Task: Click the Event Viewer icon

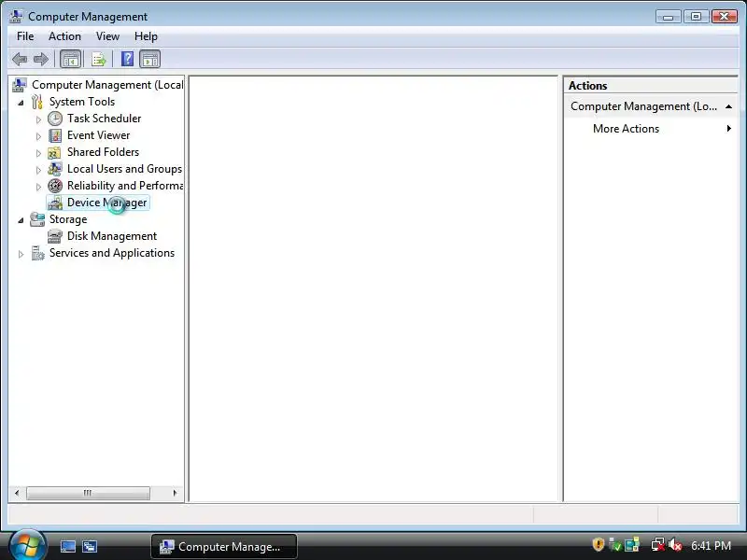Action: point(55,135)
